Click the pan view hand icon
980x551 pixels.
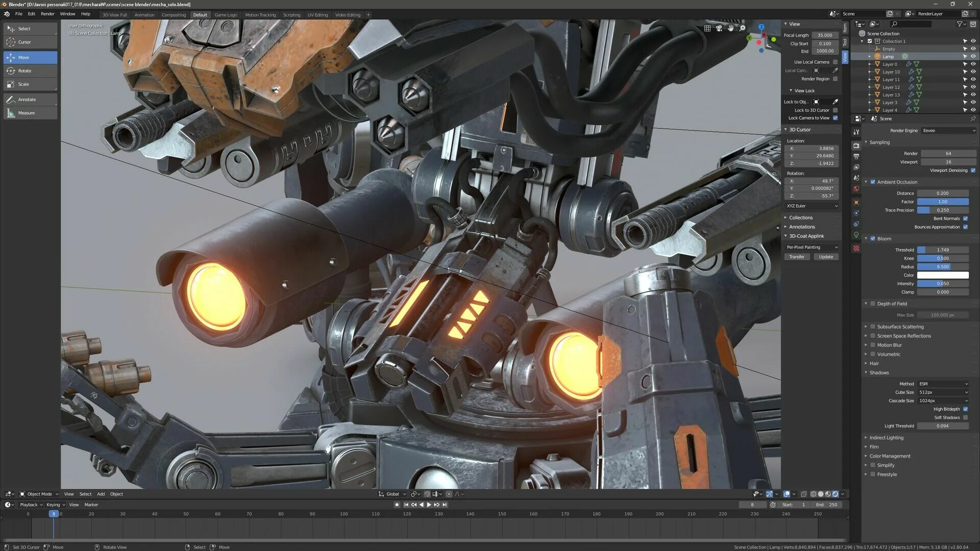tap(731, 29)
